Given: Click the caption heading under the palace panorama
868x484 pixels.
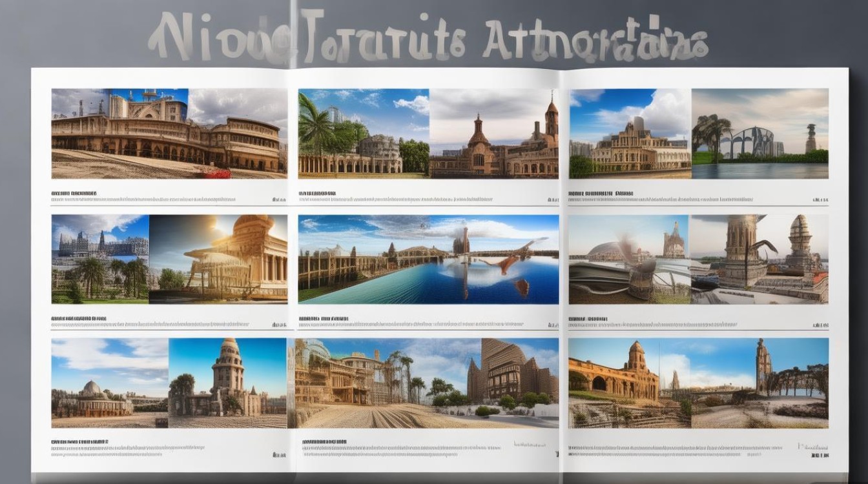Looking at the screenshot, I should 74,193.
